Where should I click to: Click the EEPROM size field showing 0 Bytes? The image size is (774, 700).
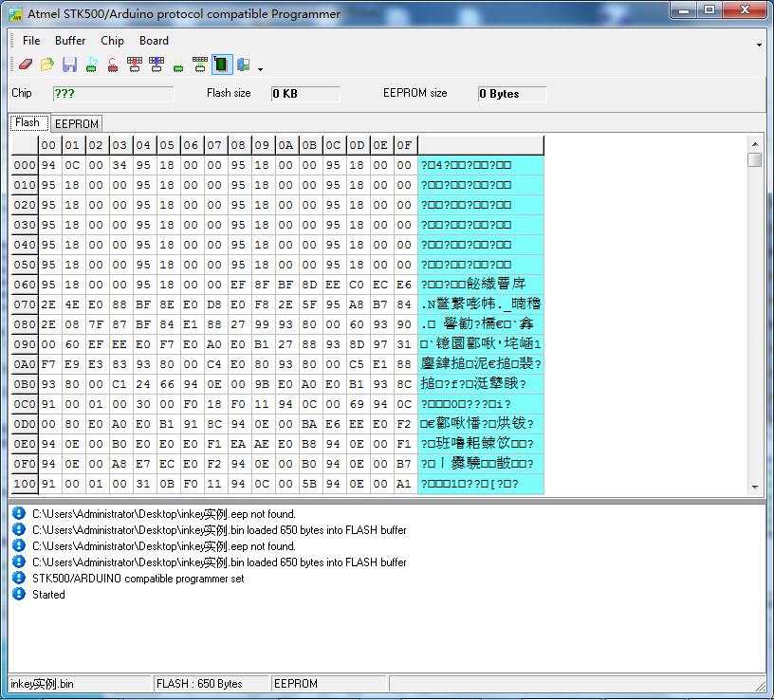pyautogui.click(x=512, y=94)
